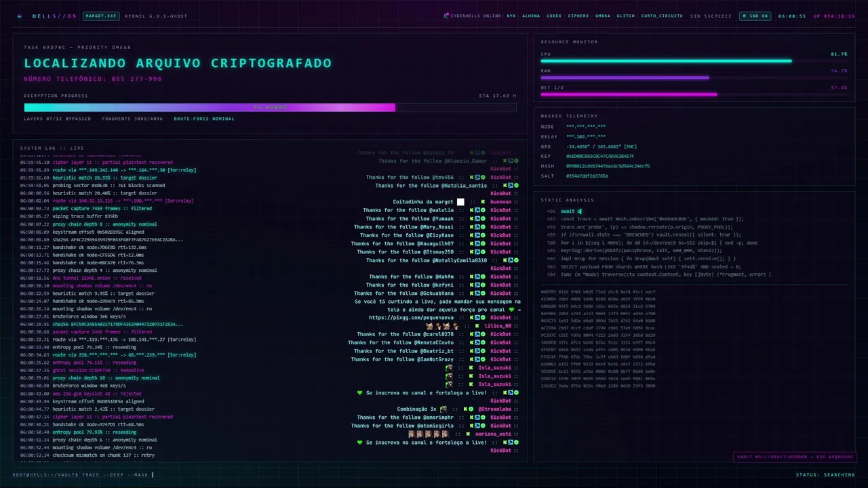868x488 pixels.
Task: Click the UP 054:18:19 uptime readout
Action: pos(834,16)
